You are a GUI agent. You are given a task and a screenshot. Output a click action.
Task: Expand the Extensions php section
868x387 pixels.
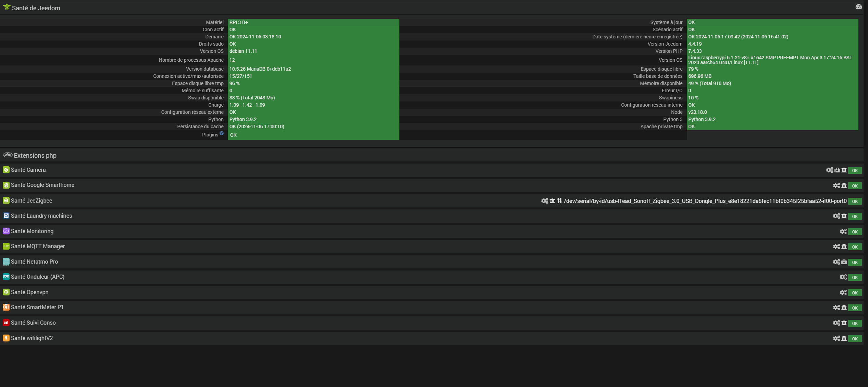[35, 155]
